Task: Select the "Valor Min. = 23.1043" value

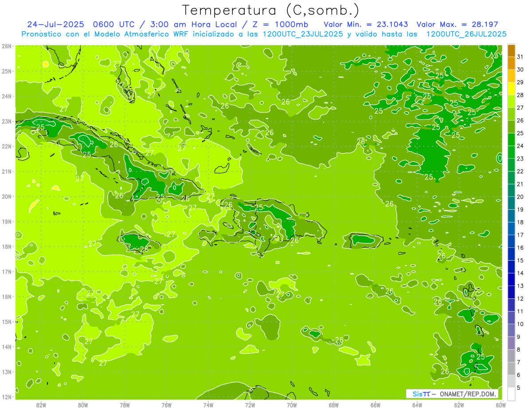Action: (366, 24)
